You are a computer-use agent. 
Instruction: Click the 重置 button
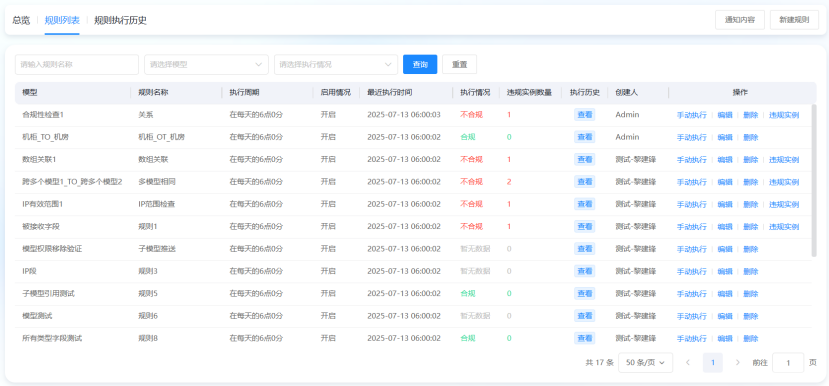click(x=459, y=65)
